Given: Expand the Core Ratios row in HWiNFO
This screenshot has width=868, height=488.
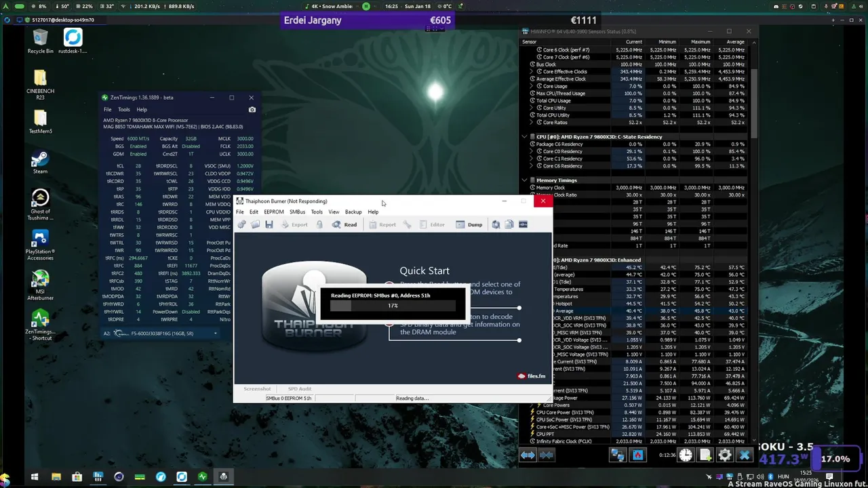Looking at the screenshot, I should point(532,123).
